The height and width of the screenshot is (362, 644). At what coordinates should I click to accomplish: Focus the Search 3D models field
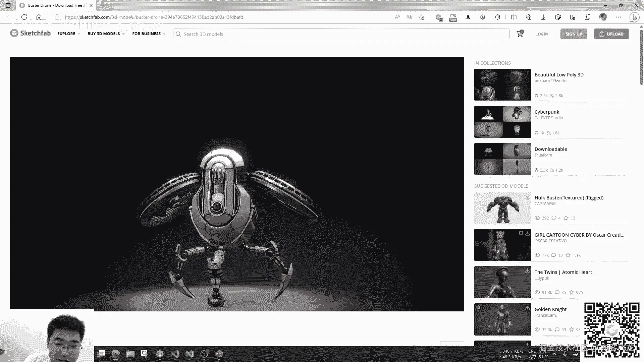(342, 34)
